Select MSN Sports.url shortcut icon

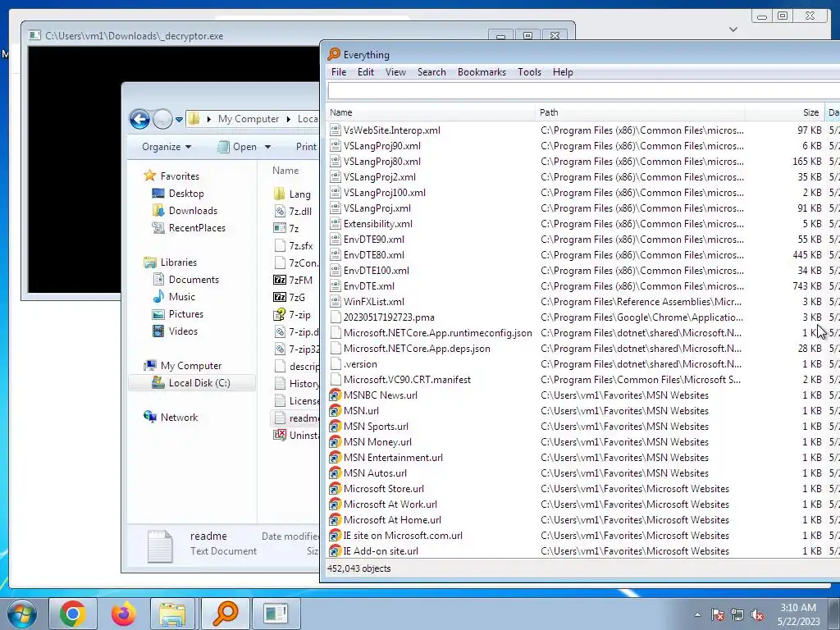[336, 427]
